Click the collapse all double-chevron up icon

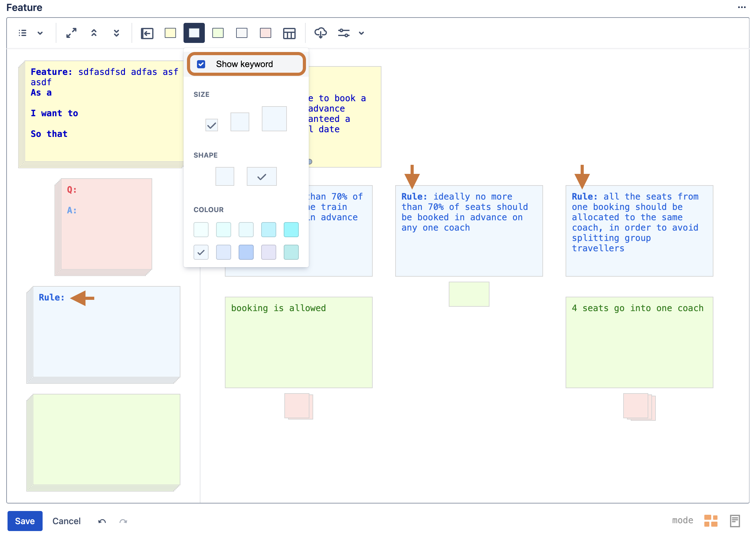pos(94,33)
